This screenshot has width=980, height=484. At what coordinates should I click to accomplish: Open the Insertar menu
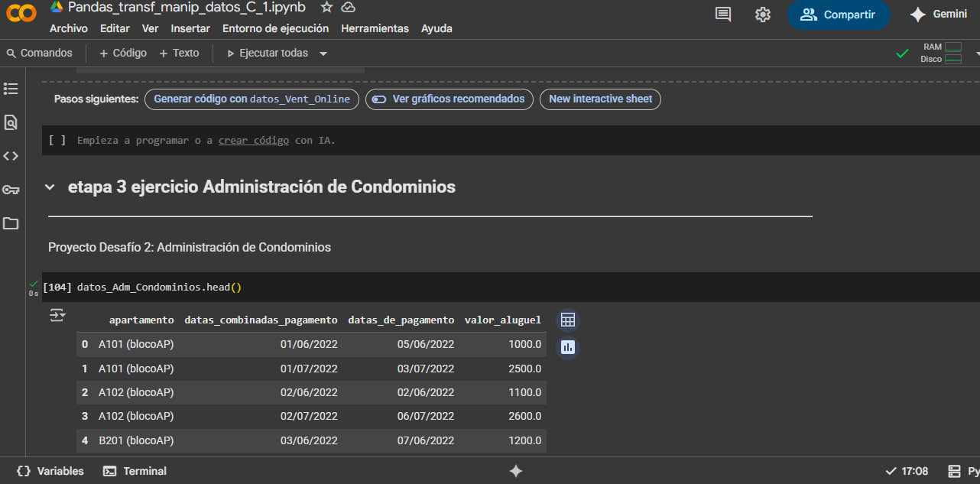click(x=190, y=28)
